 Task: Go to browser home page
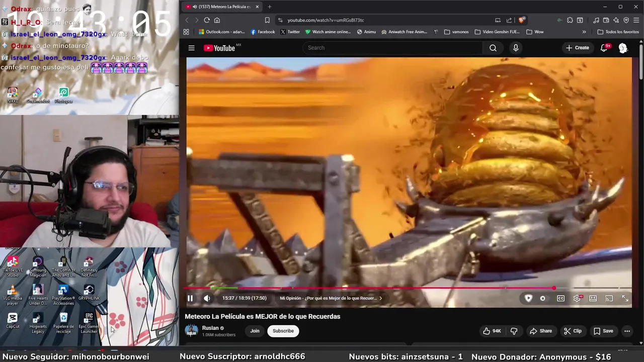tap(217, 20)
